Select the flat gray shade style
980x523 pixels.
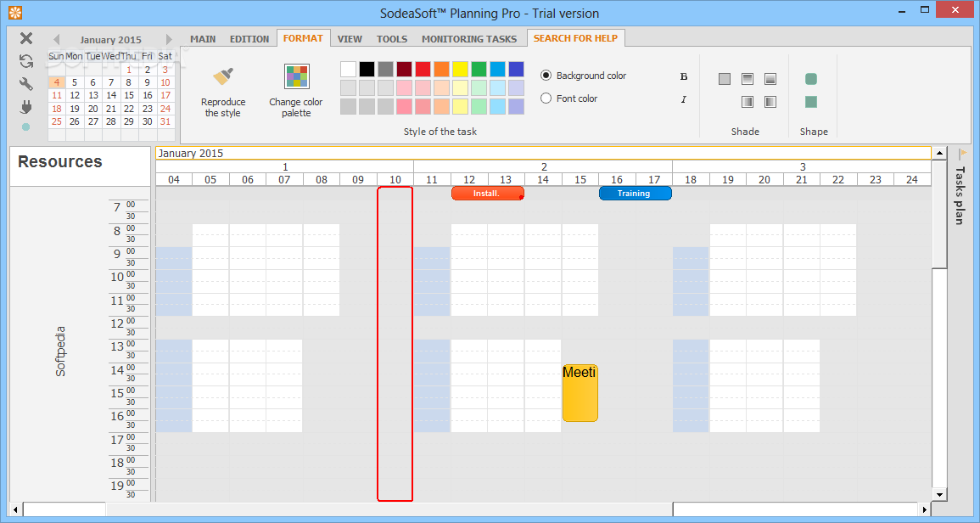coord(725,79)
